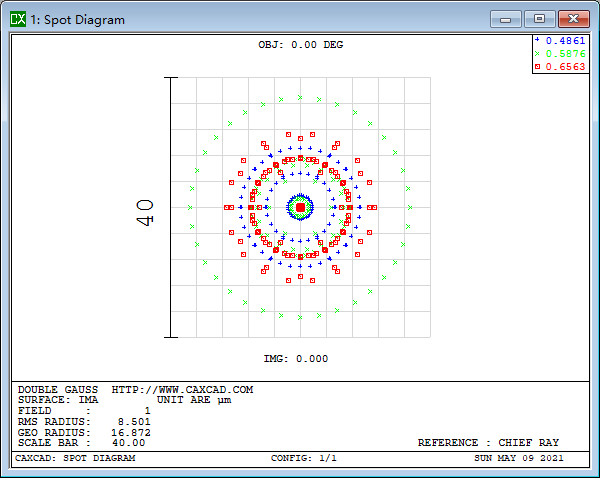Click the GEO RADIUS value 16.872
The height and width of the screenshot is (478, 600).
(131, 432)
